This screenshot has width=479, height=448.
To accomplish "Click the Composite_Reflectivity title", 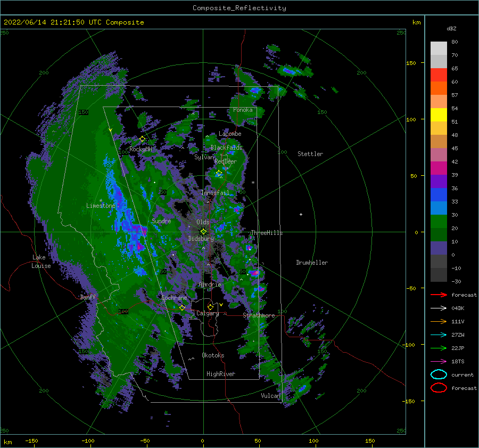I will [240, 8].
